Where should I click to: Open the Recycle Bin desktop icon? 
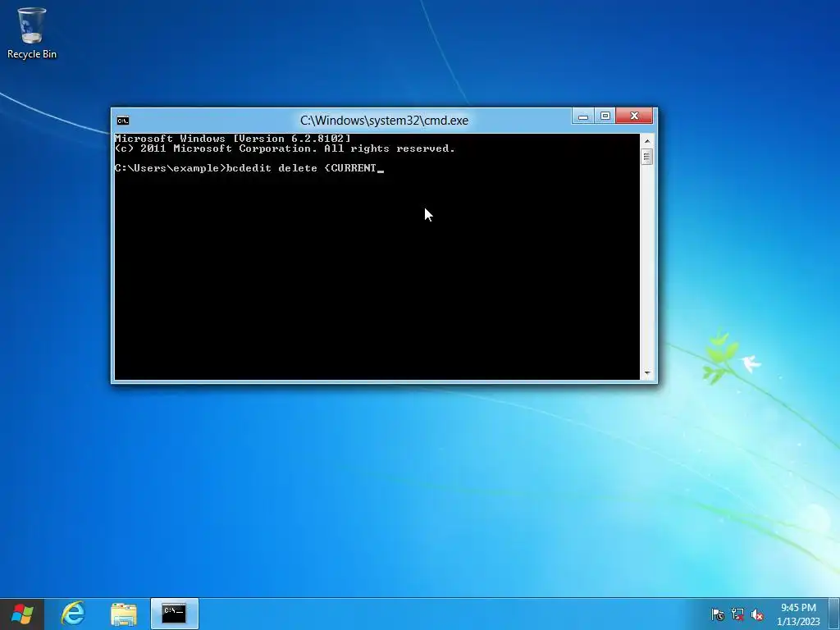(32, 33)
